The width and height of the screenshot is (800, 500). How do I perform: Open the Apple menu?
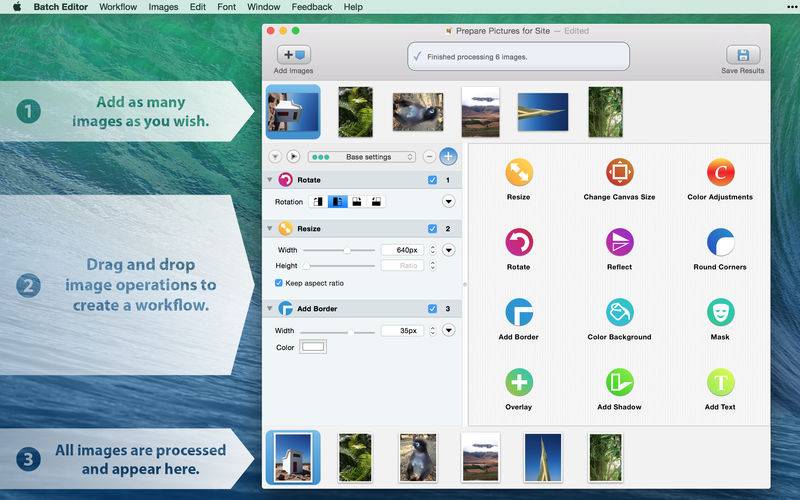17,7
